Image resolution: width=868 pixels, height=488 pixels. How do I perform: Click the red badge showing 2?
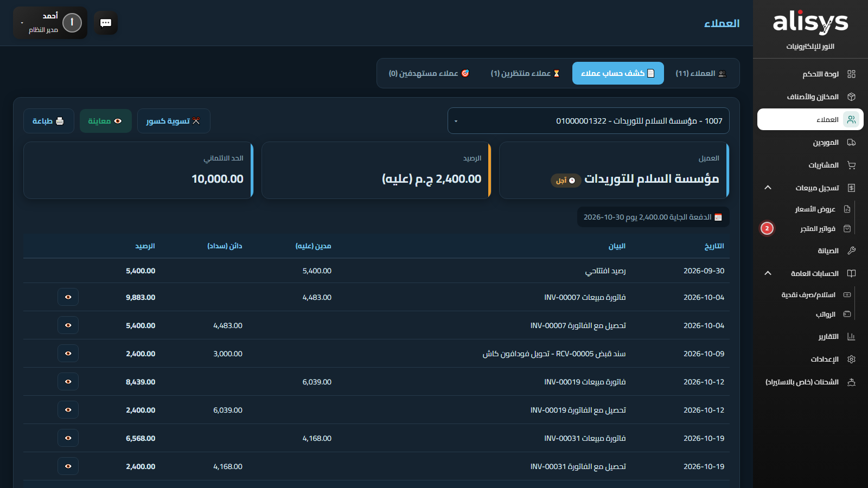767,228
